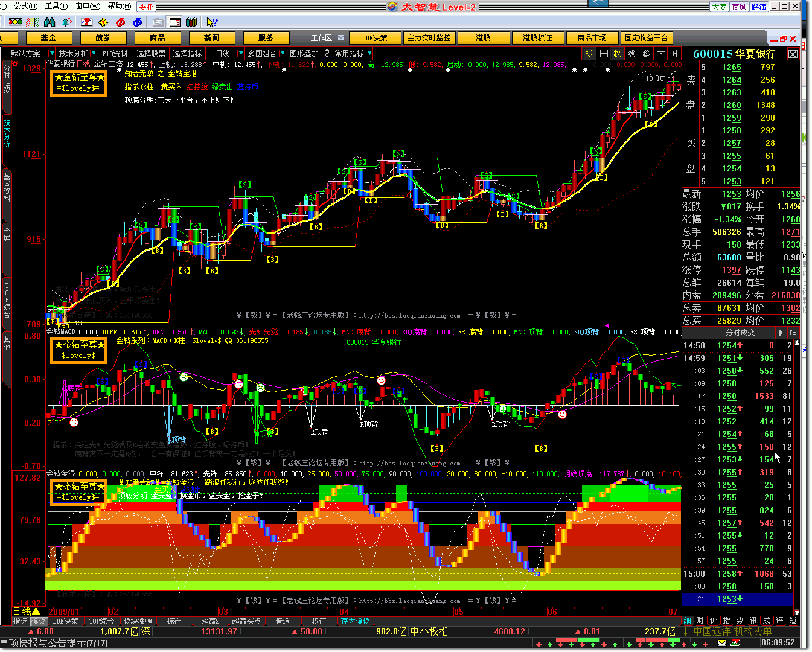This screenshot has width=812, height=652.
Task: Toggle the 标 marker button
Action: tap(589, 54)
